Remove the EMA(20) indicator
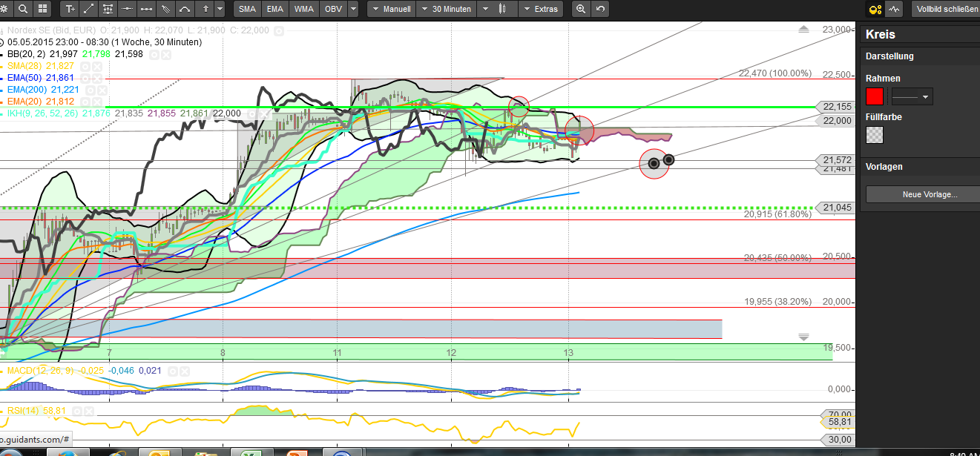The height and width of the screenshot is (456, 980). pos(97,101)
